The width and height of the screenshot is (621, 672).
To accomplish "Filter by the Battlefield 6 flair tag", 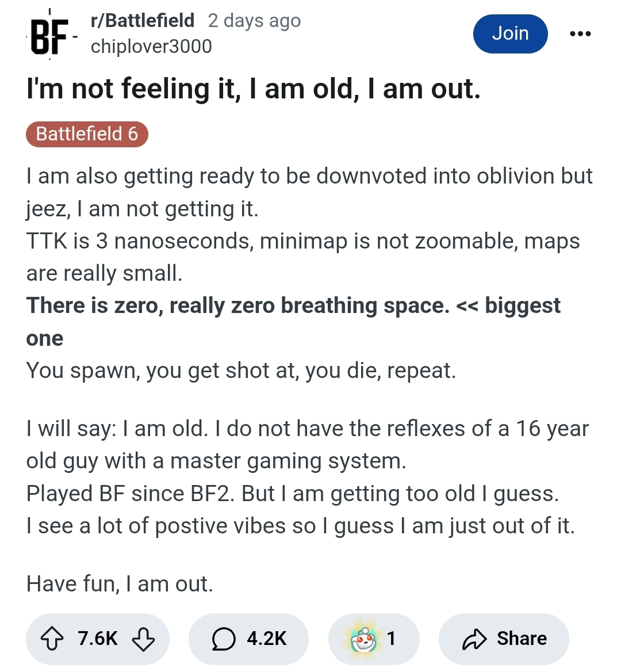I will pos(87,134).
